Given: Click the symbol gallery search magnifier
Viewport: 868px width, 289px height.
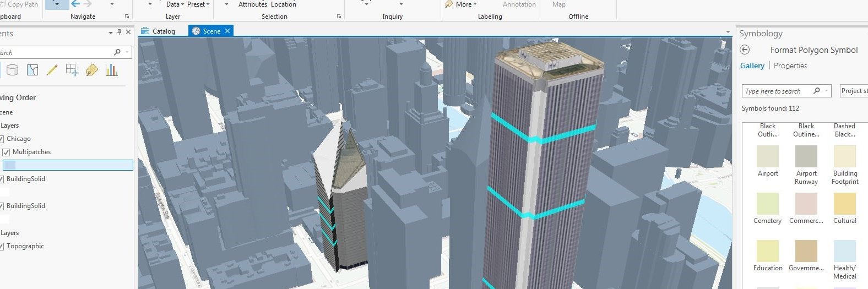Looking at the screenshot, I should [x=817, y=91].
